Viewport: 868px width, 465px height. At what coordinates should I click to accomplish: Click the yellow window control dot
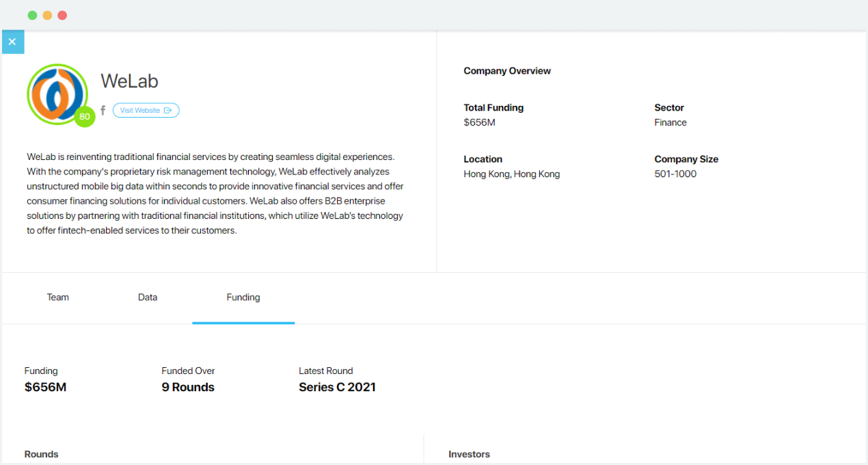click(47, 15)
